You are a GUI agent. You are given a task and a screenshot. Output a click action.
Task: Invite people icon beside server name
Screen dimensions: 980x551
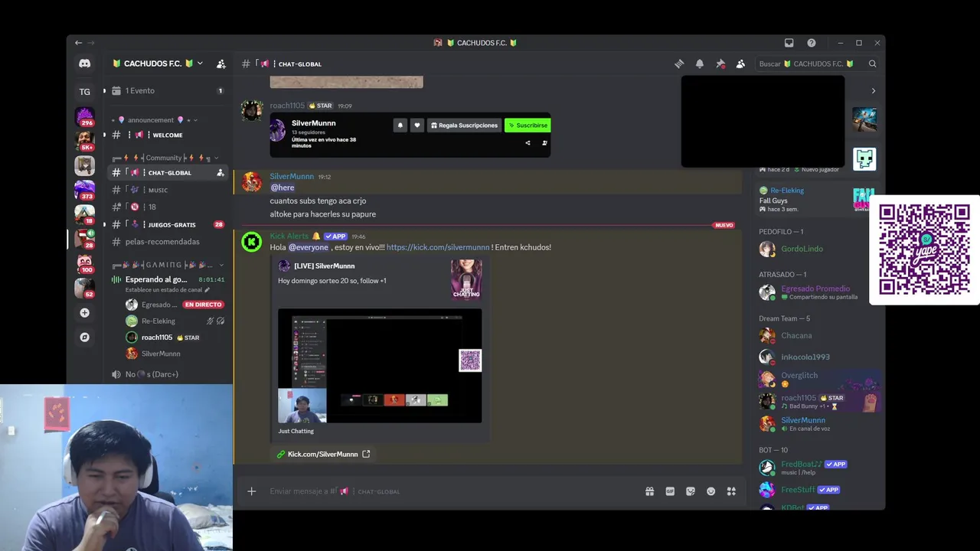[x=220, y=64]
